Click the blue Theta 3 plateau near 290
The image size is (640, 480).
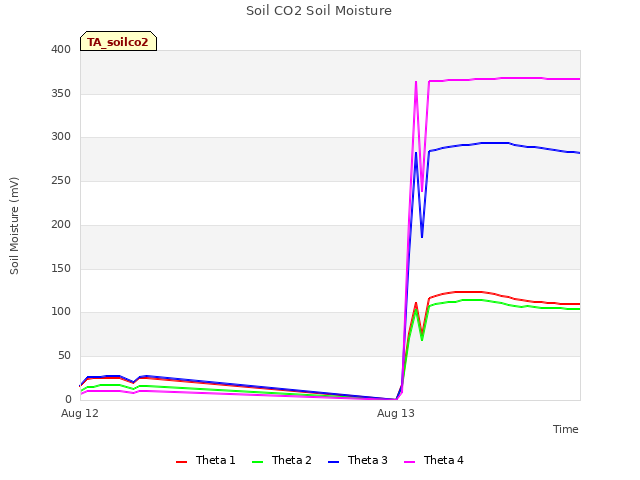[x=494, y=143]
